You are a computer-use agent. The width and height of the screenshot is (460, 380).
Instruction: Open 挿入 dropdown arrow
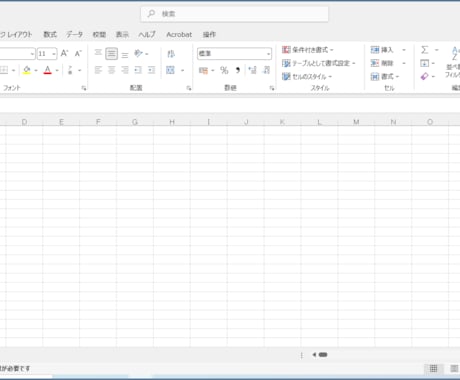(x=404, y=50)
